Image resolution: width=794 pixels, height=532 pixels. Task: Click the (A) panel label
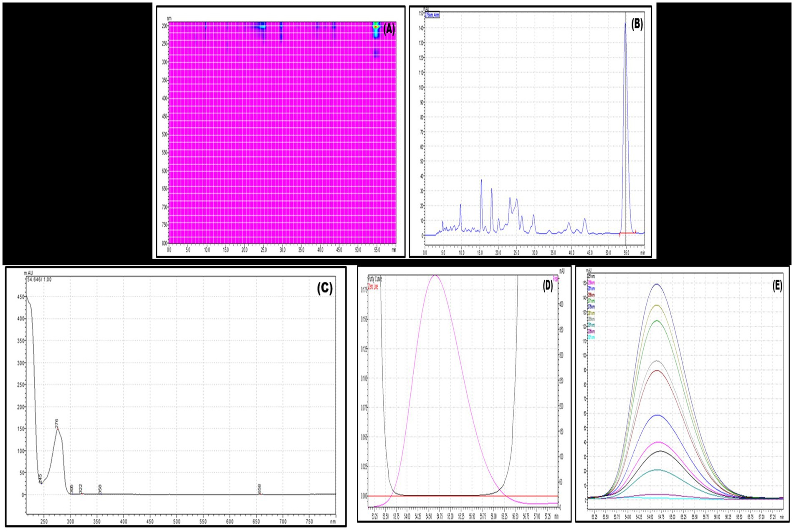389,29
